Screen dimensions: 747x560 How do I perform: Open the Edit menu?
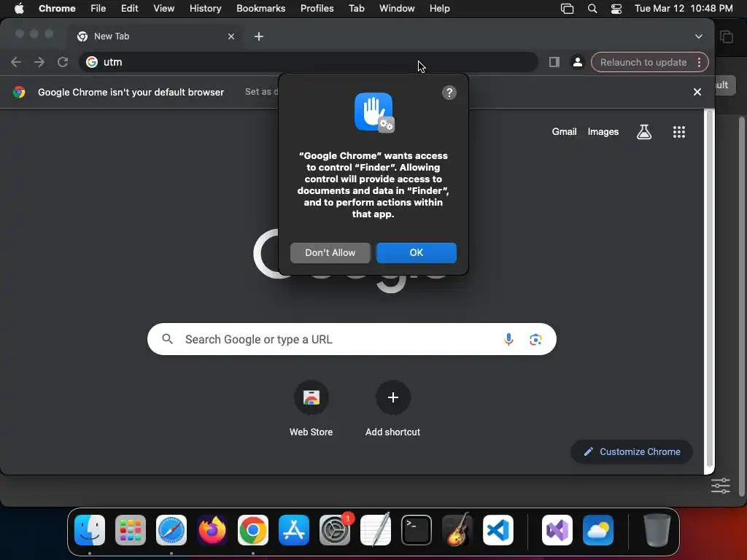tap(129, 9)
